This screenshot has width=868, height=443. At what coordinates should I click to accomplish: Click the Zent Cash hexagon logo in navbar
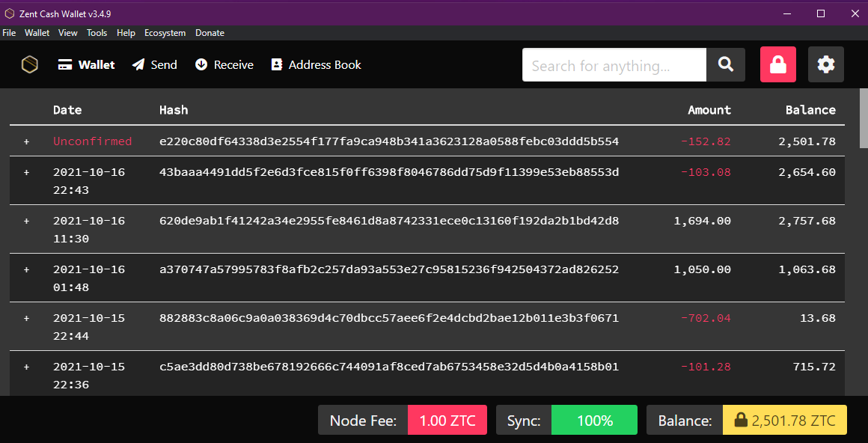[x=30, y=65]
